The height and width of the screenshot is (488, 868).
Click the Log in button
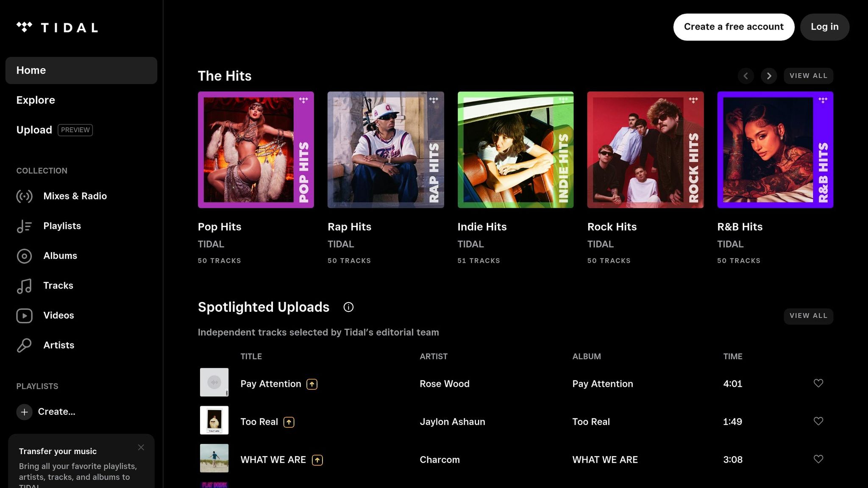pyautogui.click(x=824, y=27)
